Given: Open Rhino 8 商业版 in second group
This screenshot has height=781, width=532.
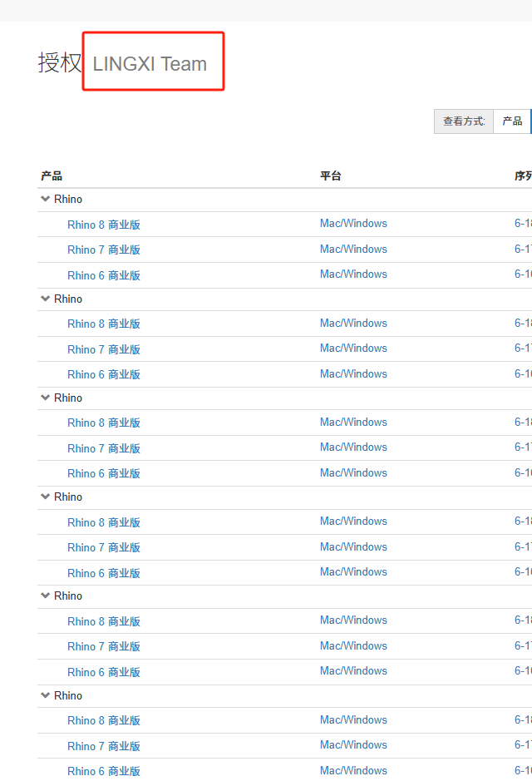Looking at the screenshot, I should [x=104, y=324].
